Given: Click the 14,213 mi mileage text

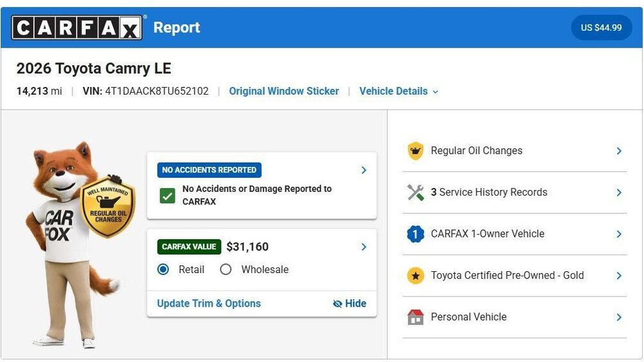Looking at the screenshot, I should [39, 91].
